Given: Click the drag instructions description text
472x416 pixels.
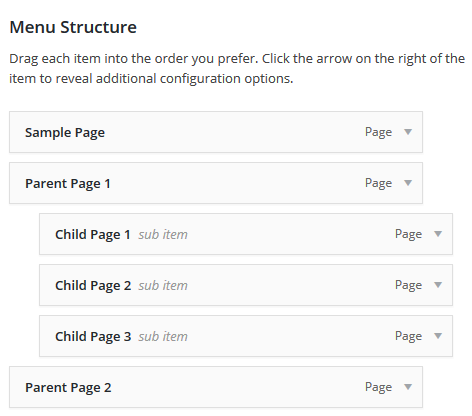Looking at the screenshot, I should pos(237,69).
